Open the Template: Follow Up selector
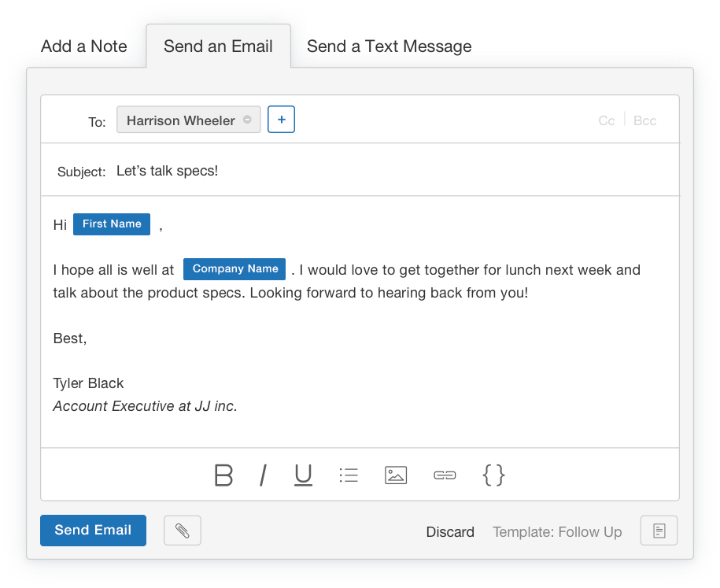Image resolution: width=720 pixels, height=588 pixels. (x=556, y=531)
